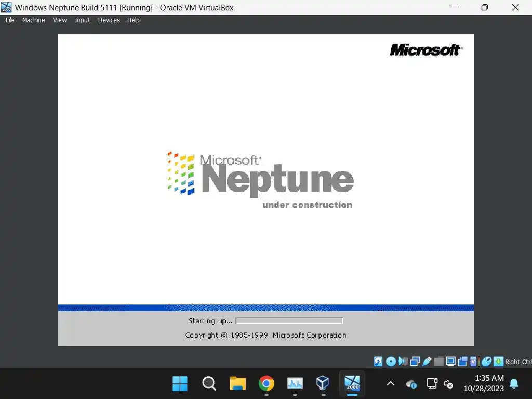Open the Devices menu
Viewport: 532px width, 399px height.
(x=109, y=20)
